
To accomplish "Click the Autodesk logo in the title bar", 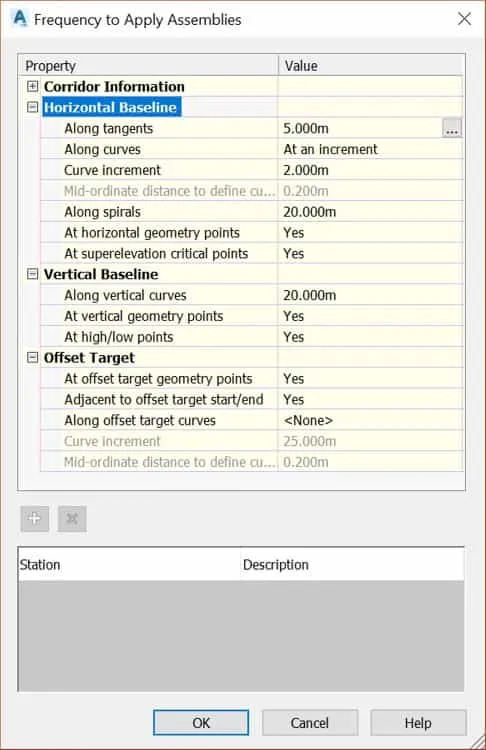I will [x=20, y=19].
